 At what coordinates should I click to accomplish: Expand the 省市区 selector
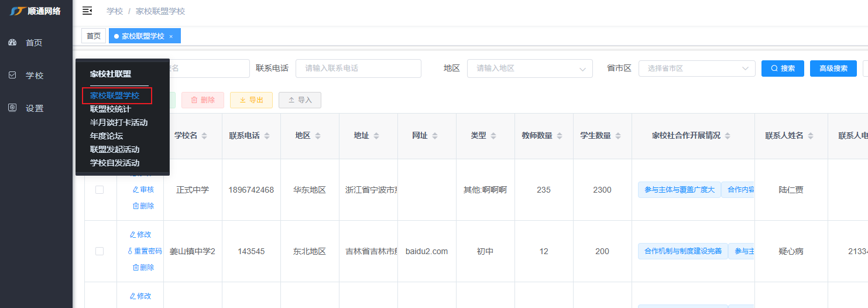697,69
